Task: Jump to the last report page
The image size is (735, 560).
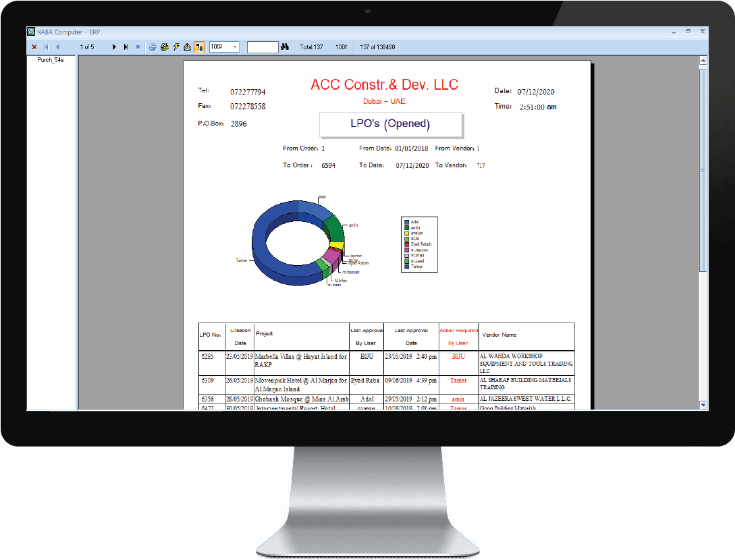Action: (x=126, y=47)
